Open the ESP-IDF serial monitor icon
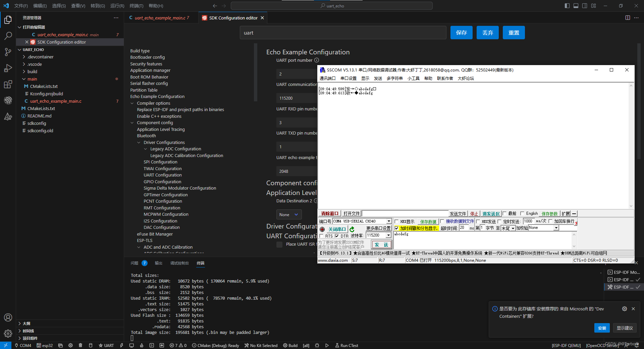The image size is (644, 349). [x=131, y=345]
